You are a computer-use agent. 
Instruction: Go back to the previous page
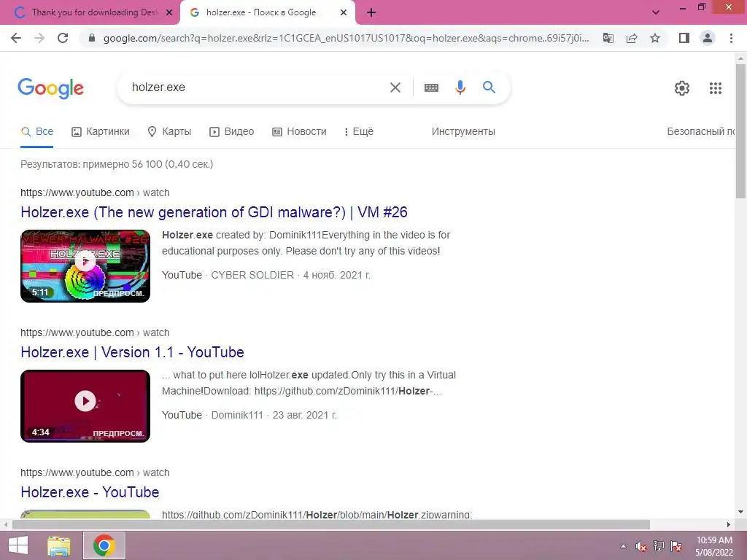16,38
